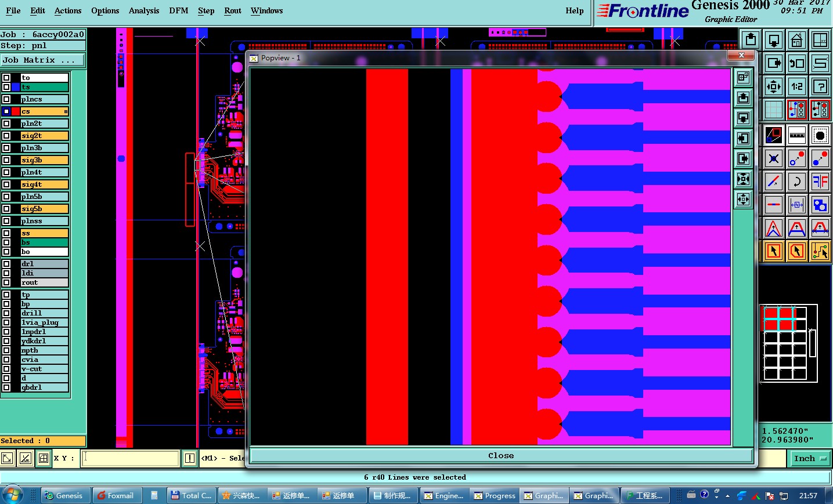Toggle the checkbox for layer 'plncs'
This screenshot has width=833, height=504.
[6, 99]
